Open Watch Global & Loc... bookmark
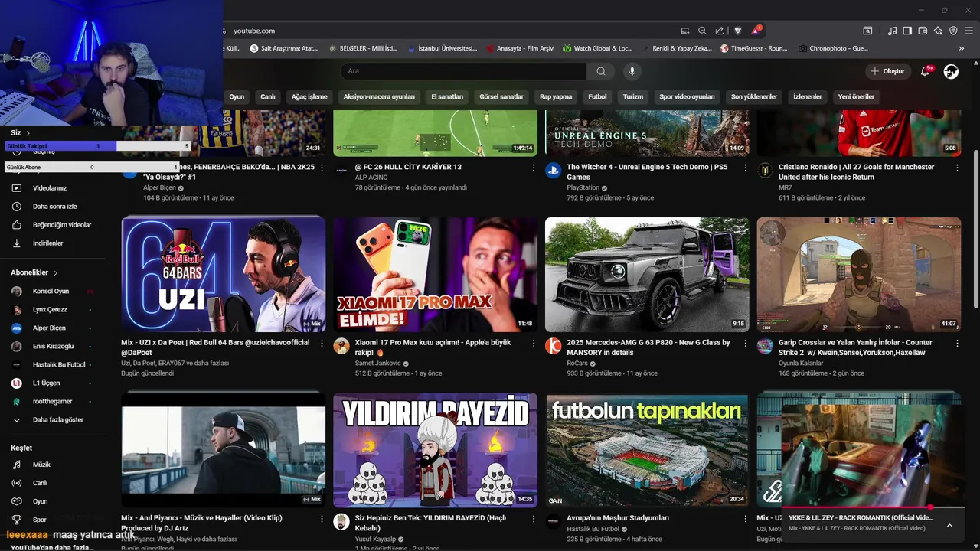 (598, 48)
